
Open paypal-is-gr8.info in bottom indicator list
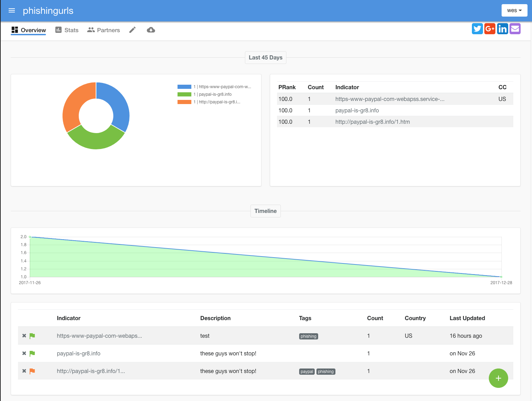[x=78, y=353]
